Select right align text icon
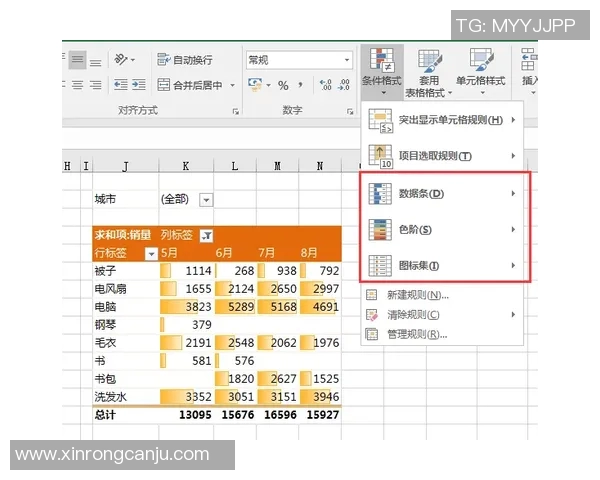The width and height of the screenshot is (600, 480). [96, 85]
